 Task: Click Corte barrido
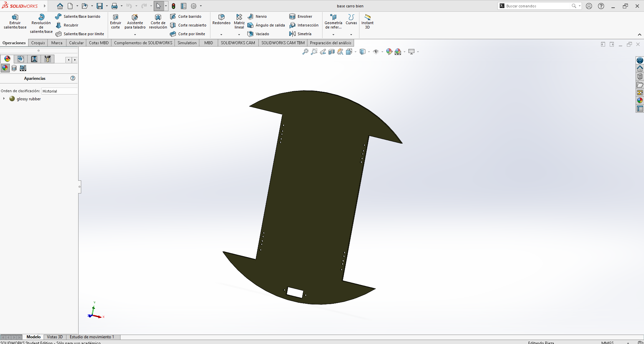tap(186, 16)
